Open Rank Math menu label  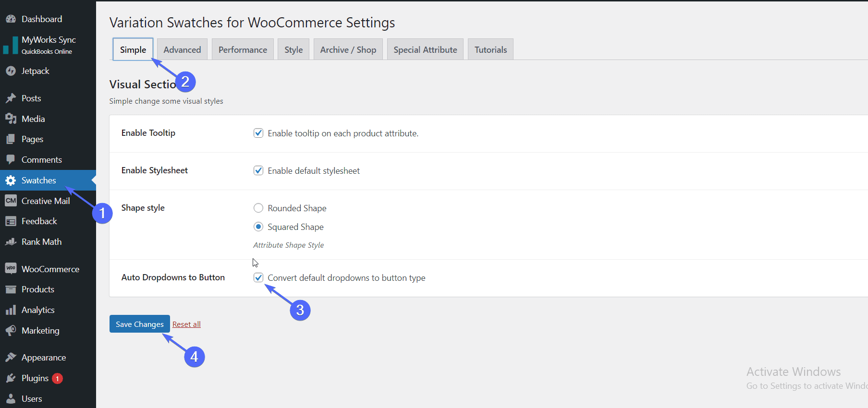pos(42,242)
